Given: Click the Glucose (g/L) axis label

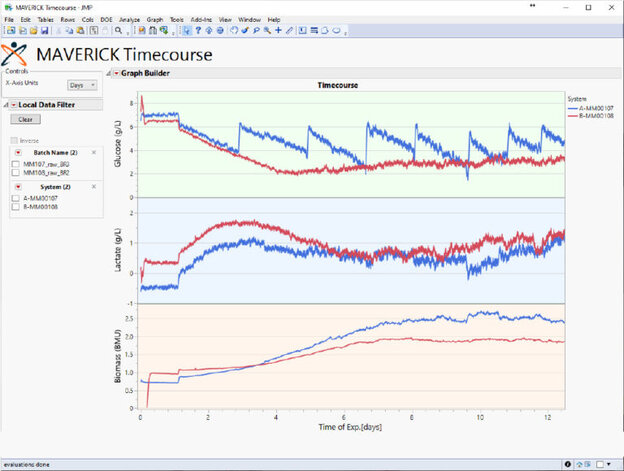Looking at the screenshot, I should click(117, 144).
